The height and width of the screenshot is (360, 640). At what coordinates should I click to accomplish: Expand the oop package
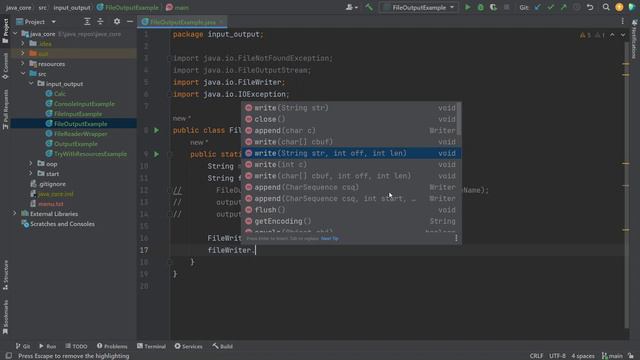31,164
